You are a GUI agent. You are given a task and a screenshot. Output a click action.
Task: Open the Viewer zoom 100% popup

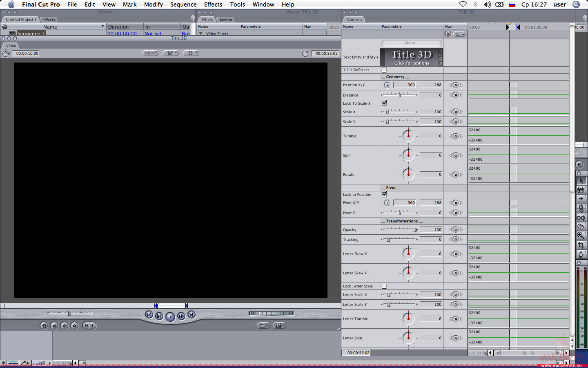(x=150, y=53)
